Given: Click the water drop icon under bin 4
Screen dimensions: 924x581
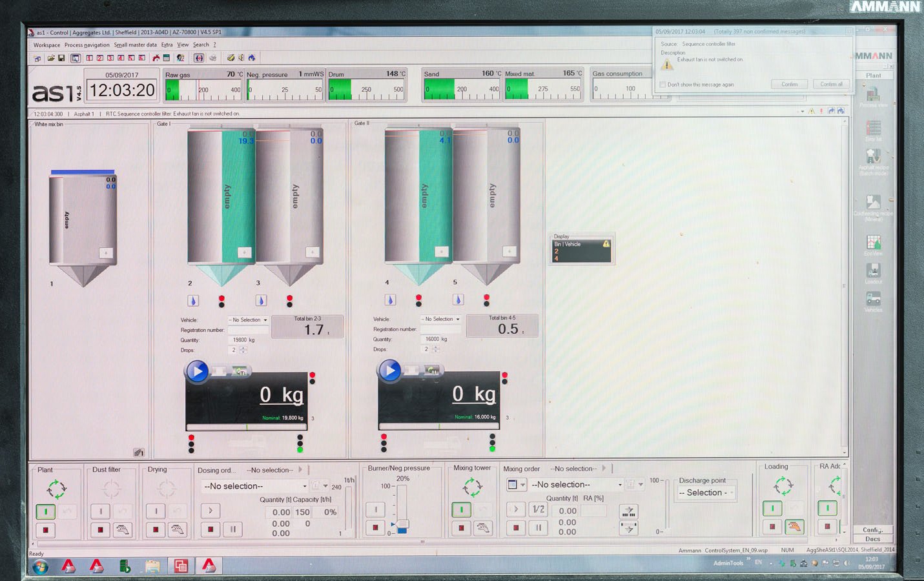Looking at the screenshot, I should [390, 300].
